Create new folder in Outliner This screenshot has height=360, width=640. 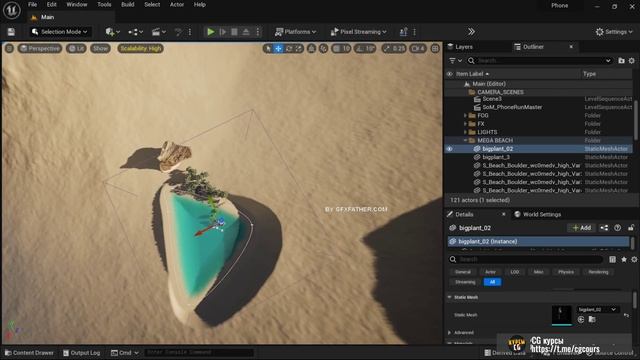pos(621,60)
